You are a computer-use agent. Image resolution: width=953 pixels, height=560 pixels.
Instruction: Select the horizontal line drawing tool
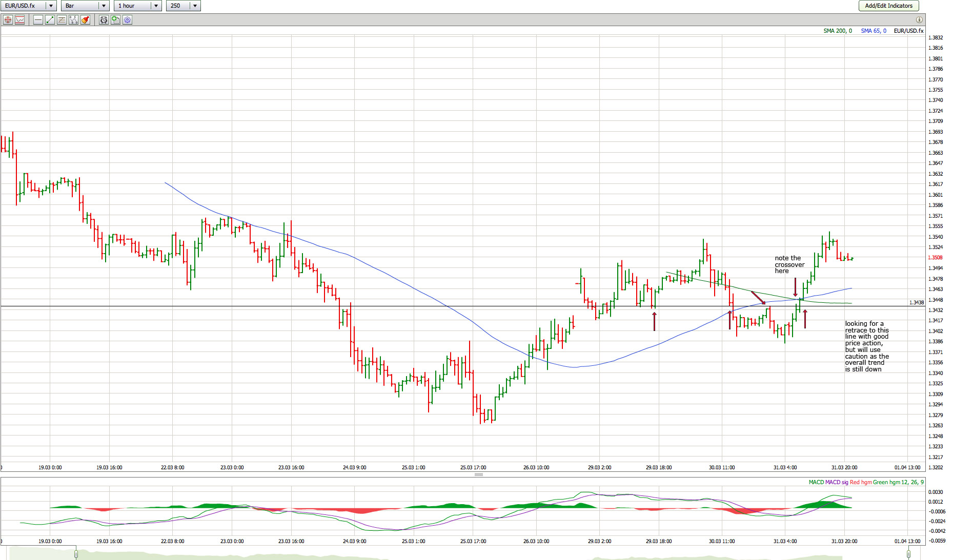pyautogui.click(x=38, y=20)
